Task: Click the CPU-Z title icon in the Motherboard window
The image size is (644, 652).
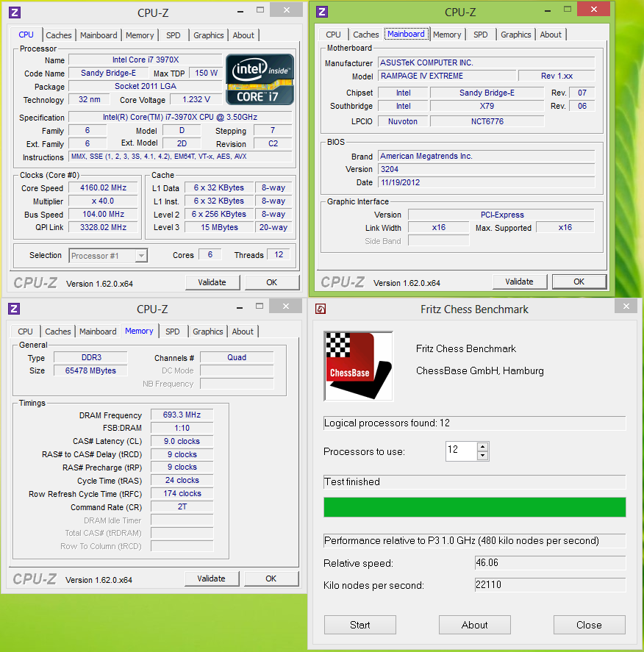Action: pyautogui.click(x=322, y=12)
